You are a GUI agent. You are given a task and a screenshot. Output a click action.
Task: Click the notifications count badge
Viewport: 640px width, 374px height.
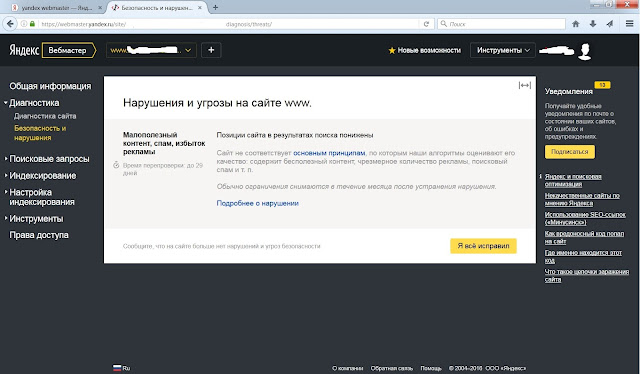(602, 85)
